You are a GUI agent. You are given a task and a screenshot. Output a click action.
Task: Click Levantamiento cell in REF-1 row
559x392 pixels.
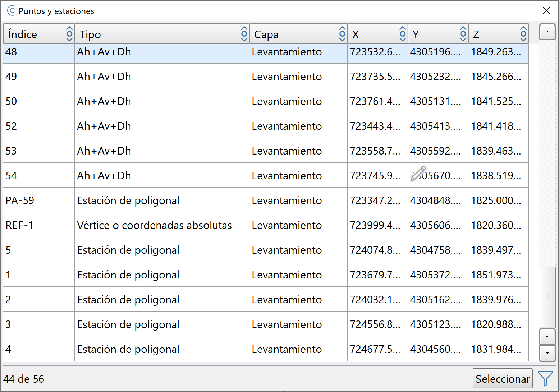pyautogui.click(x=298, y=225)
